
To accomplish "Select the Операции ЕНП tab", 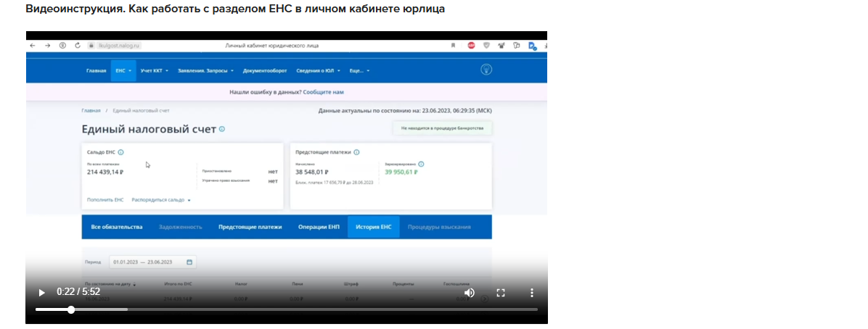I will point(319,227).
